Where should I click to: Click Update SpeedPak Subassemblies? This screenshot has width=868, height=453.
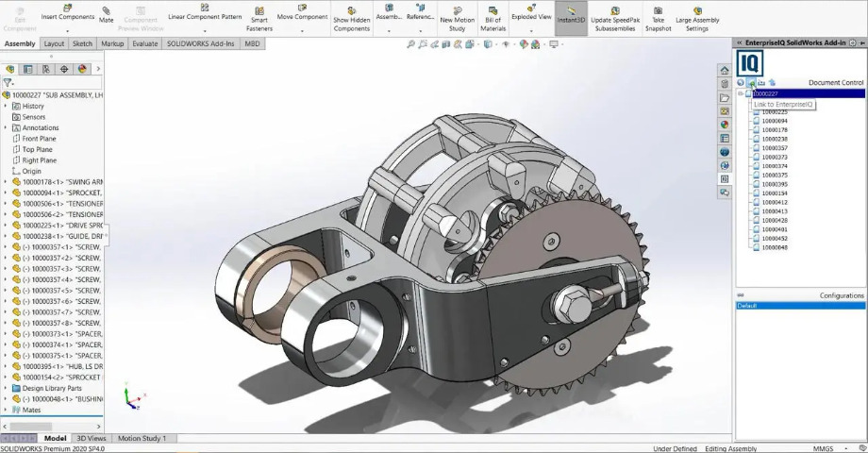pos(615,19)
